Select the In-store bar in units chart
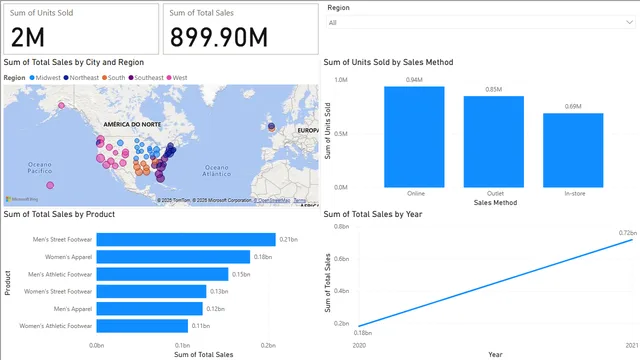Screen dimensions: 640x360 (573, 150)
